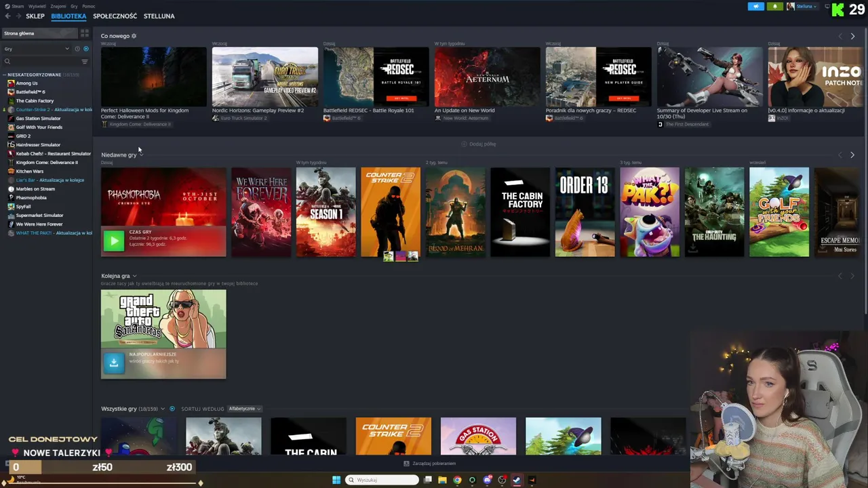Image resolution: width=868 pixels, height=488 pixels.
Task: Open the Znajomi menu
Action: click(58, 6)
